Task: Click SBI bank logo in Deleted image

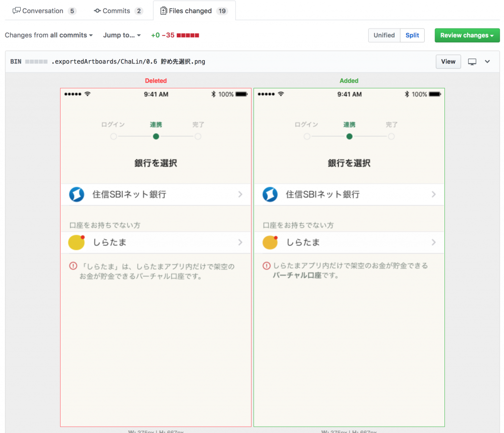Action: tap(76, 194)
